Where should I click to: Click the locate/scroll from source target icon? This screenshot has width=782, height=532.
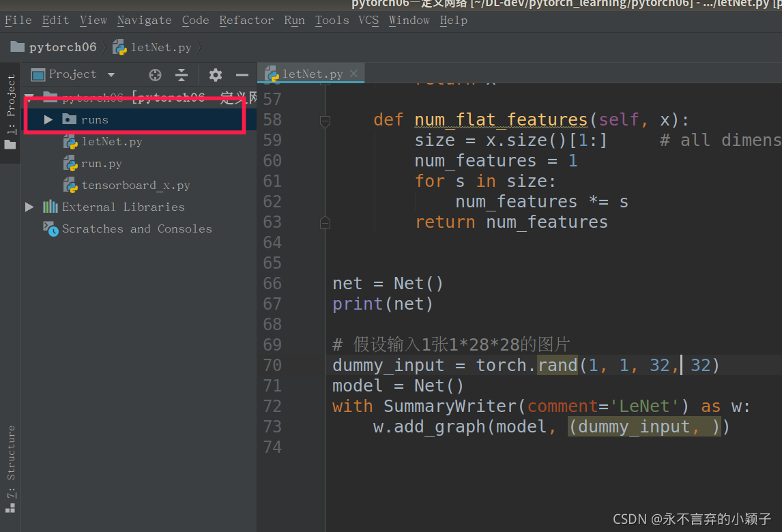(x=155, y=75)
